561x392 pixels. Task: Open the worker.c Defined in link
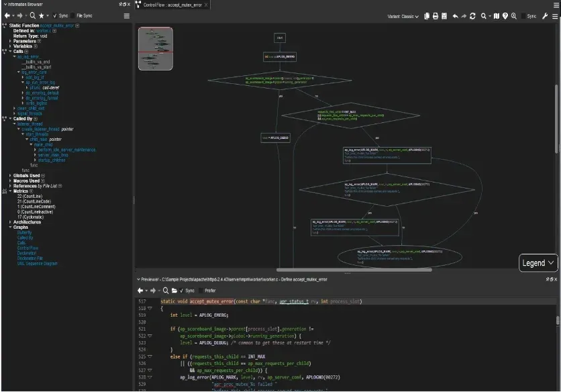tap(44, 31)
